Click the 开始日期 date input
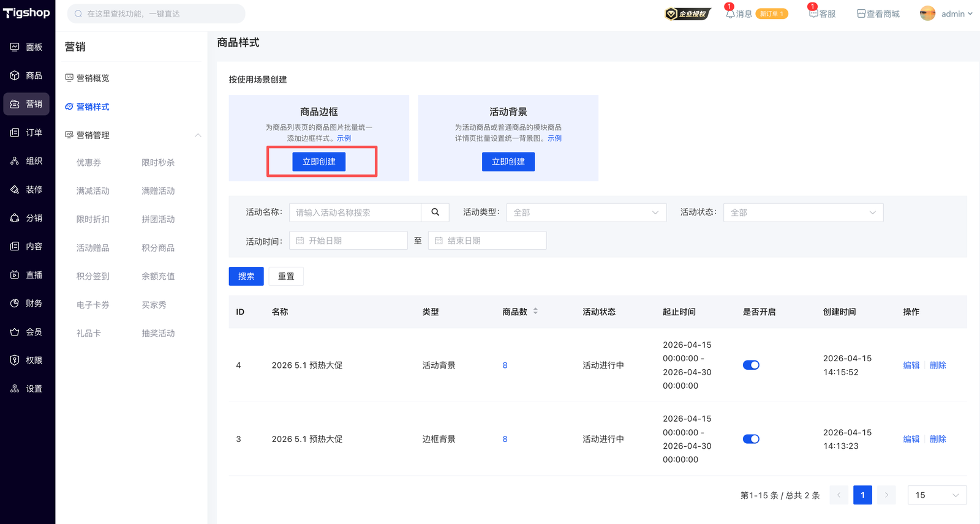Image resolution: width=980 pixels, height=524 pixels. (349, 241)
